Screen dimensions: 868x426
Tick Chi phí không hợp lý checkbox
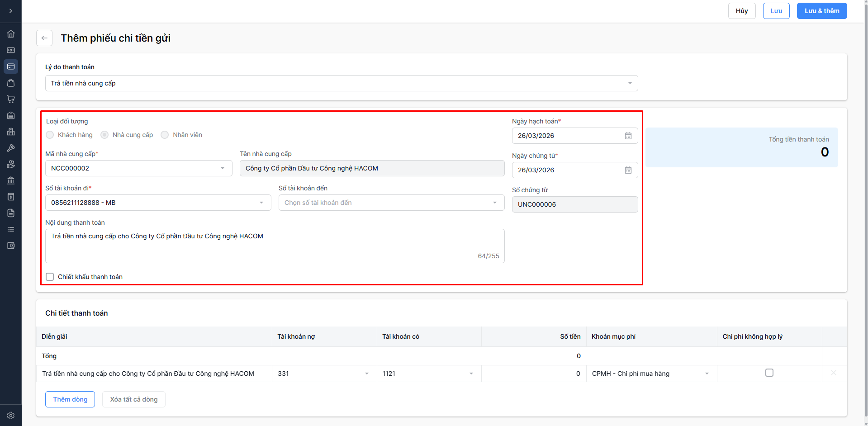769,373
